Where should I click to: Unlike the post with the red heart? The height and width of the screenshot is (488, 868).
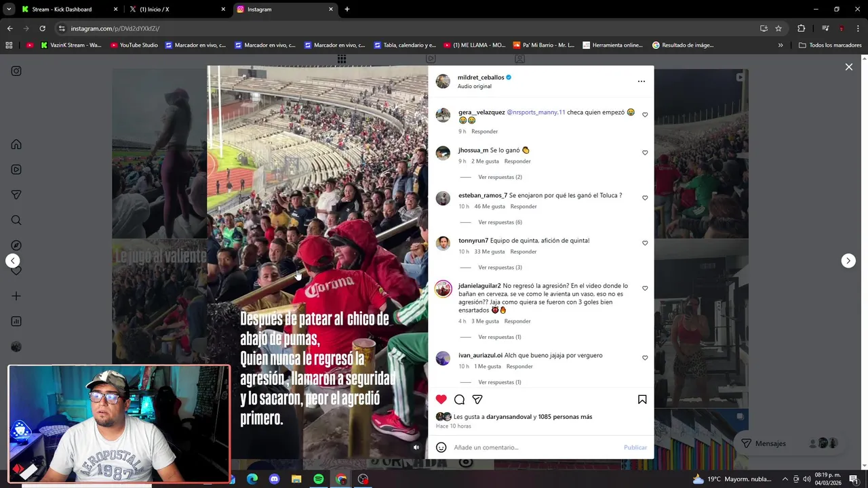tap(441, 399)
